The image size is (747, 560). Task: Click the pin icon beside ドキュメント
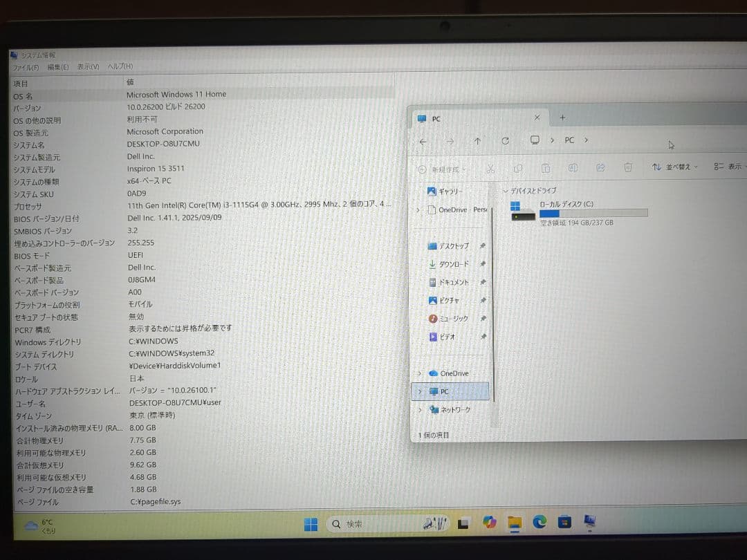(484, 283)
